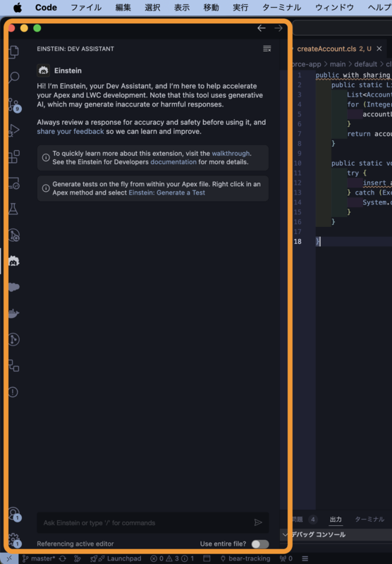Image resolution: width=392 pixels, height=564 pixels.
Task: Open the Search view in activity bar
Action: click(x=13, y=77)
